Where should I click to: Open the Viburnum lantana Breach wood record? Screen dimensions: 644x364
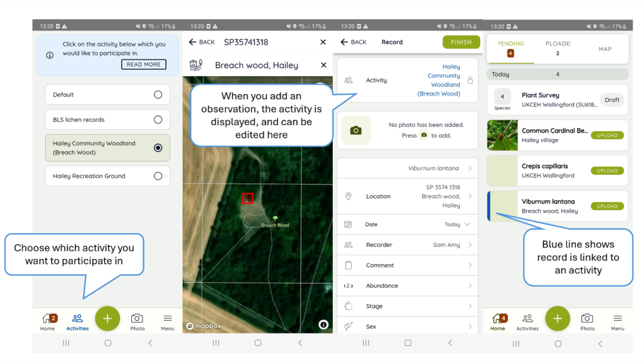(557, 206)
